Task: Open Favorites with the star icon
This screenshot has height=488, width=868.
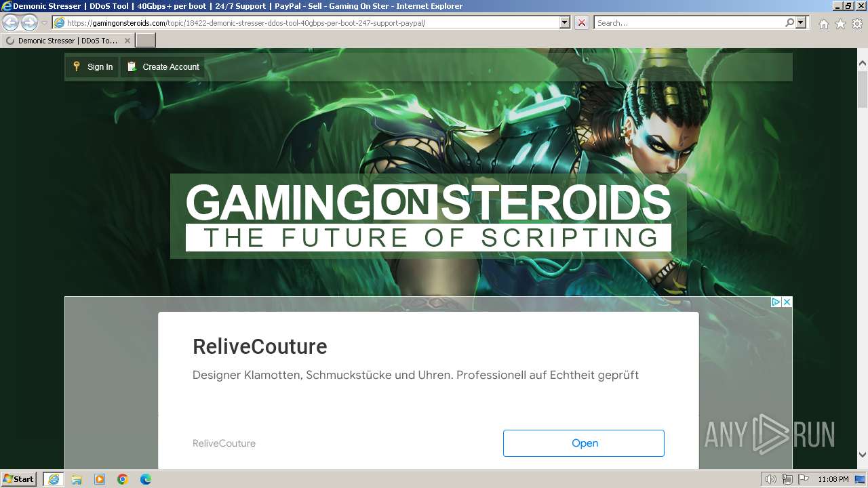Action: 840,24
